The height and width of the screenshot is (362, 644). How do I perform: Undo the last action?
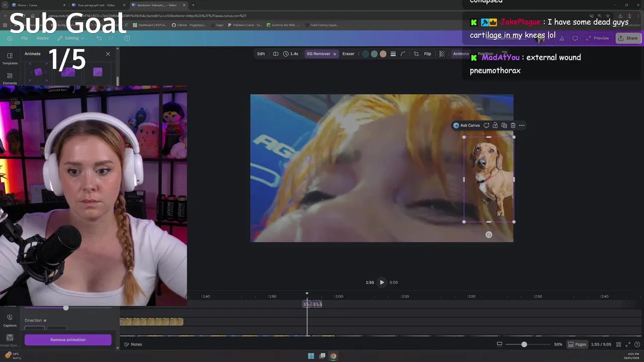click(x=99, y=38)
